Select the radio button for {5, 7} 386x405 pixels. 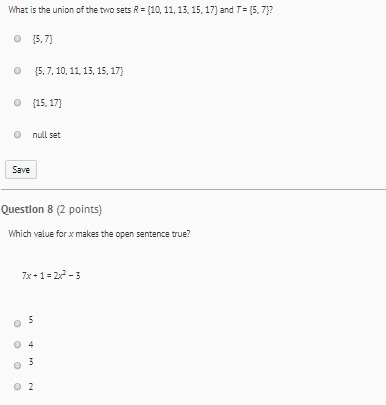tap(17, 39)
